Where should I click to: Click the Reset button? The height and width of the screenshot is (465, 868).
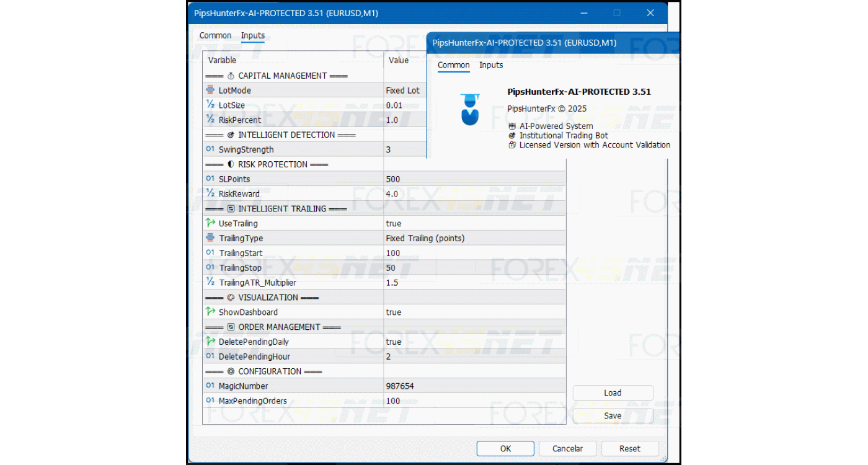tap(630, 448)
